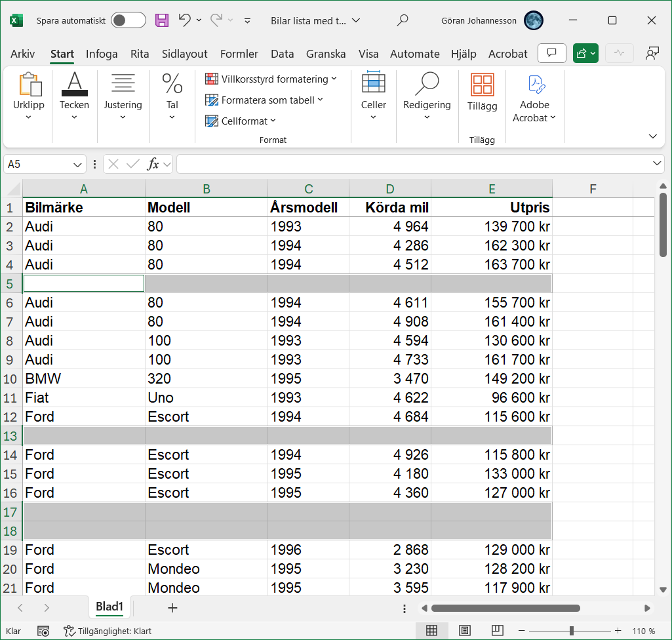
Task: Open the Infoga ribbon tab
Action: [x=102, y=54]
